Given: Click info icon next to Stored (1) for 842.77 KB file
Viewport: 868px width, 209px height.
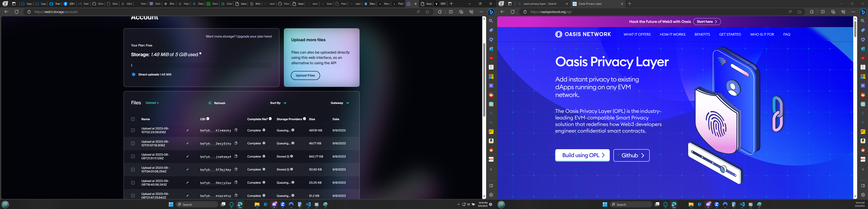Looking at the screenshot, I should pyautogui.click(x=291, y=156).
